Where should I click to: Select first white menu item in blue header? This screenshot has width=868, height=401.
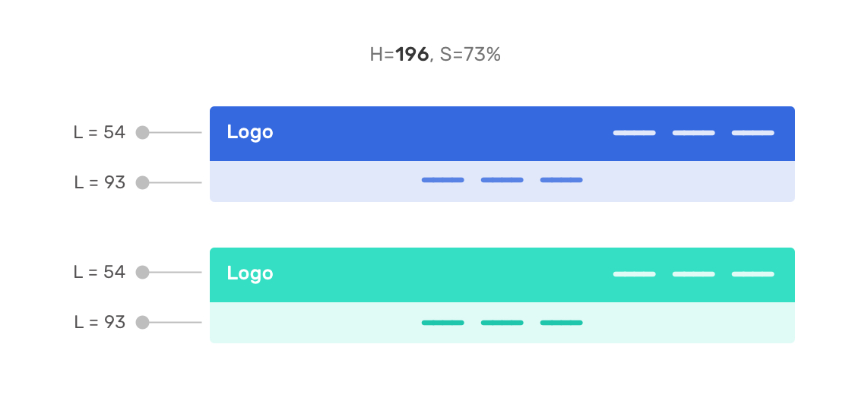[634, 133]
